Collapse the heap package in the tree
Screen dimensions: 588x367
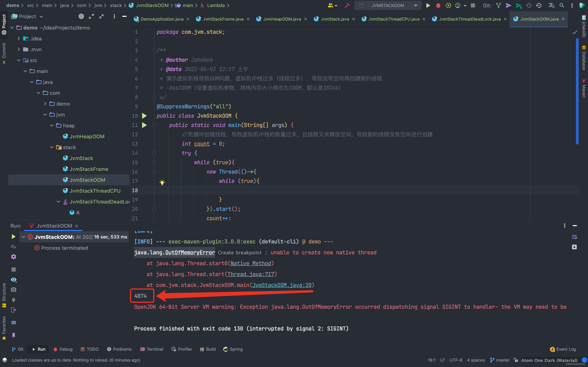[x=52, y=125]
